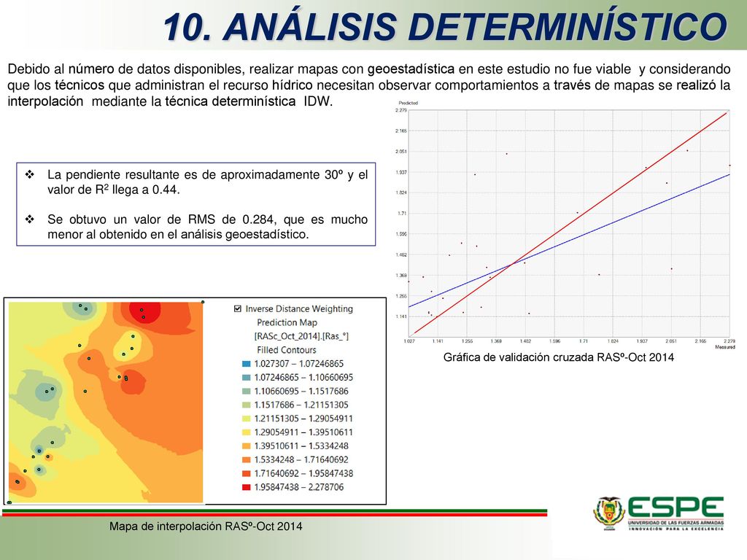This screenshot has height=560, width=747.
Task: Click the sentence about 'RMS de 0.284'
Action: click(207, 227)
